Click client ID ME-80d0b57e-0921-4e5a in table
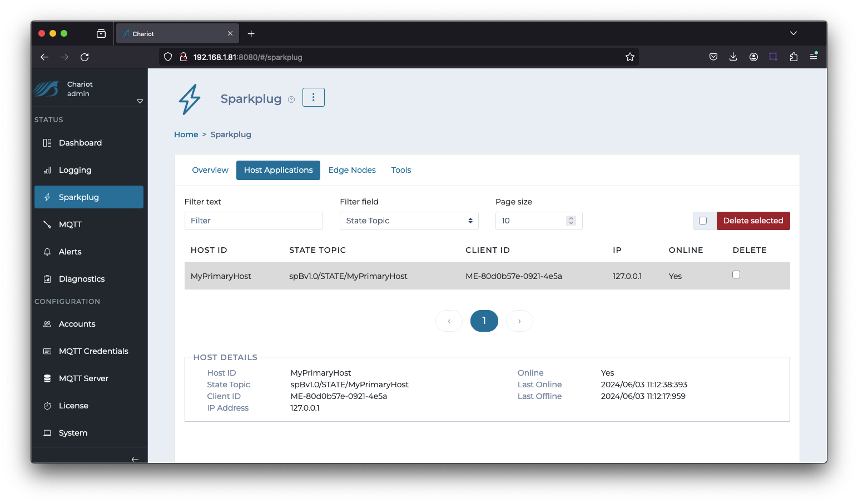858x504 pixels. (x=514, y=276)
